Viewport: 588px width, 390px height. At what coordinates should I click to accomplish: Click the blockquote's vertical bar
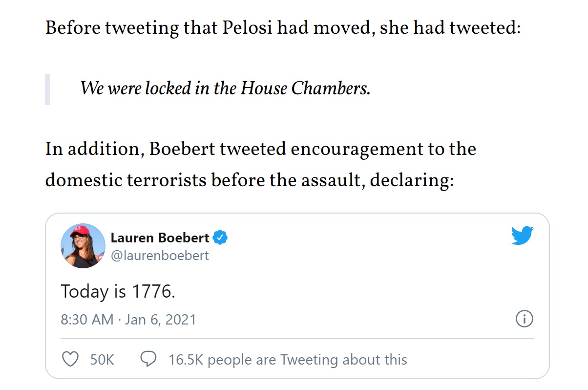[x=47, y=89]
